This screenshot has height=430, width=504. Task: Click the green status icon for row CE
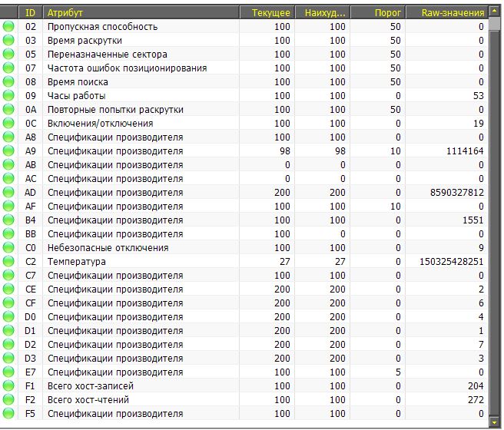[x=8, y=289]
